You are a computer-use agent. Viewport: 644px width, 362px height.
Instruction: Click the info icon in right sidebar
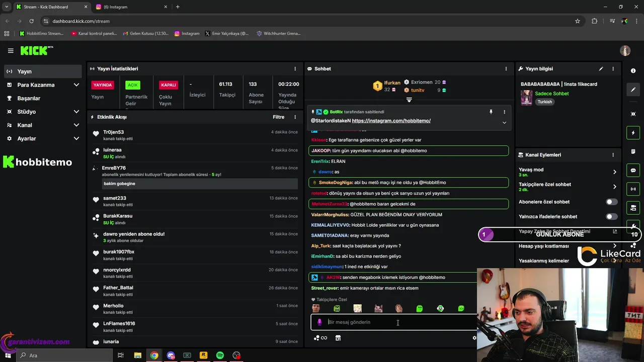633,71
